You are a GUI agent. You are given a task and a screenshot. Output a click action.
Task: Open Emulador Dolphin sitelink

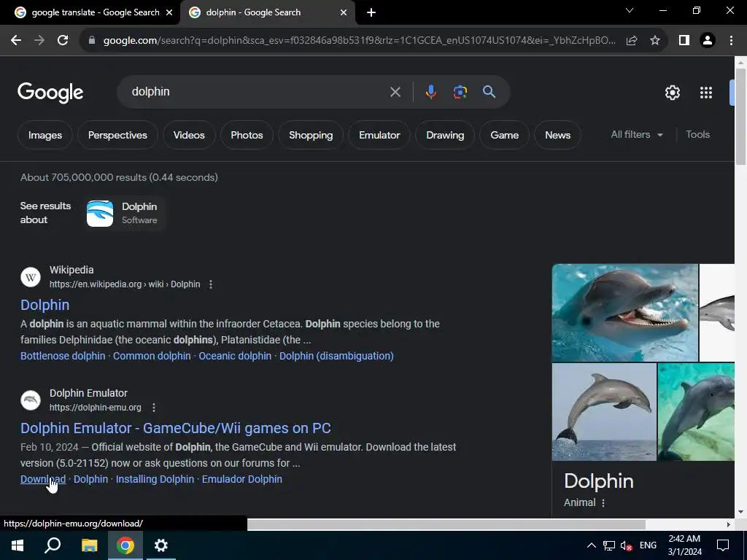[x=242, y=480]
